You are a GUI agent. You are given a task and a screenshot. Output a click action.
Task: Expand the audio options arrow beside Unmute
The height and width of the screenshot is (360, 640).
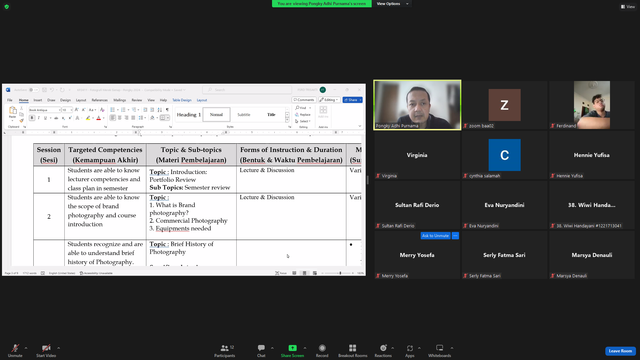click(x=26, y=348)
